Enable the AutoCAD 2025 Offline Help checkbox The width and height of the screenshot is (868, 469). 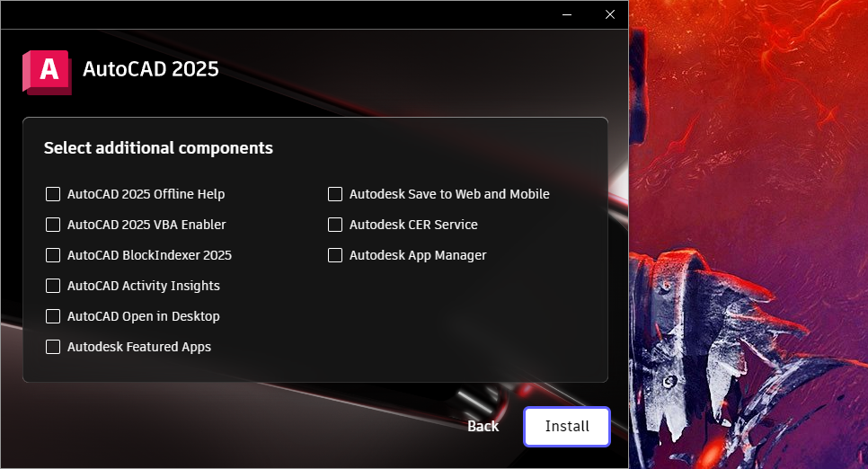coord(53,194)
